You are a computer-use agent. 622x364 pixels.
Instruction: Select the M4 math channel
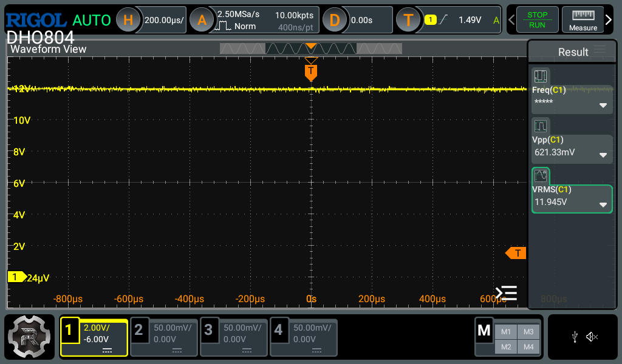coord(528,346)
